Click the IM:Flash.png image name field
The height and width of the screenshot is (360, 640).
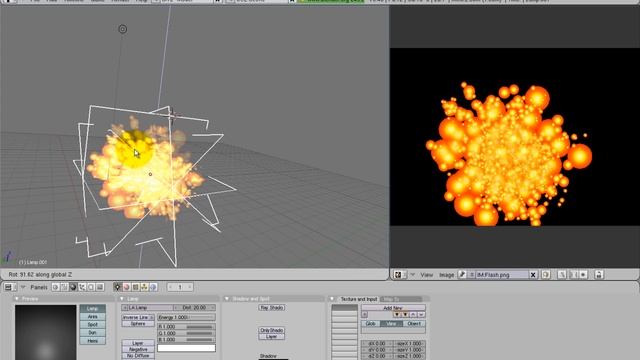tap(502, 275)
